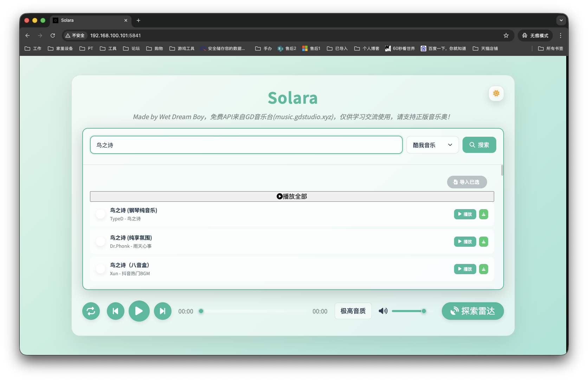The width and height of the screenshot is (588, 381).
Task: Skip to next track
Action: [x=162, y=311]
